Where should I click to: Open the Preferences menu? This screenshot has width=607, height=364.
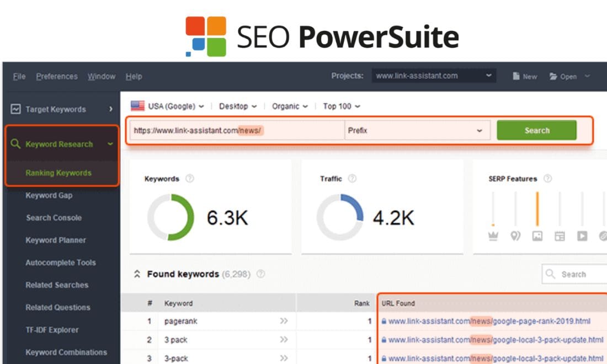pos(56,77)
